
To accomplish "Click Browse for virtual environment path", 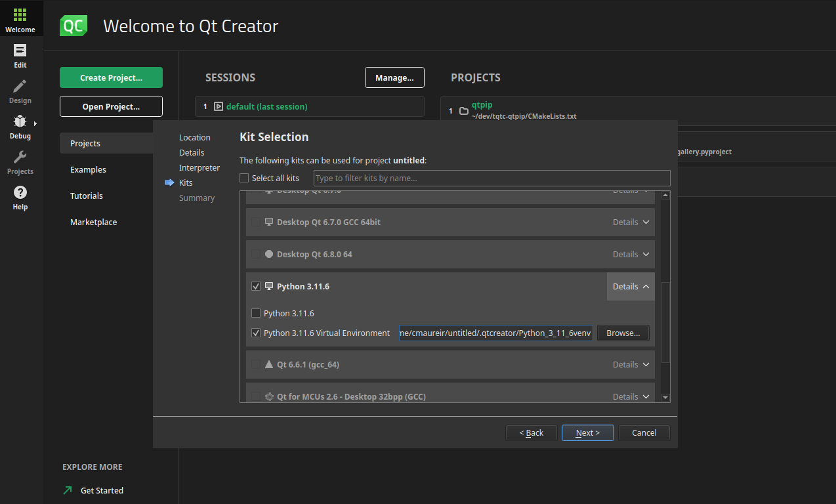I will (623, 333).
